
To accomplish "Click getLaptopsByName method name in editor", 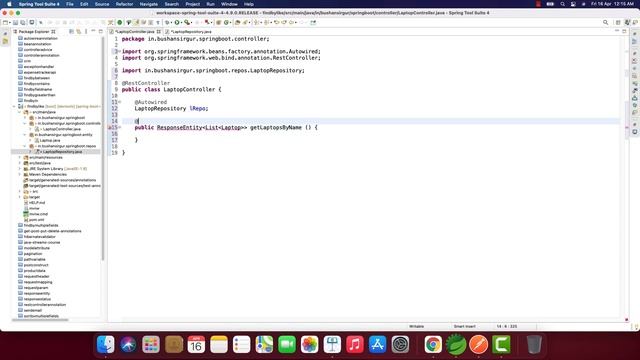I will (x=276, y=127).
